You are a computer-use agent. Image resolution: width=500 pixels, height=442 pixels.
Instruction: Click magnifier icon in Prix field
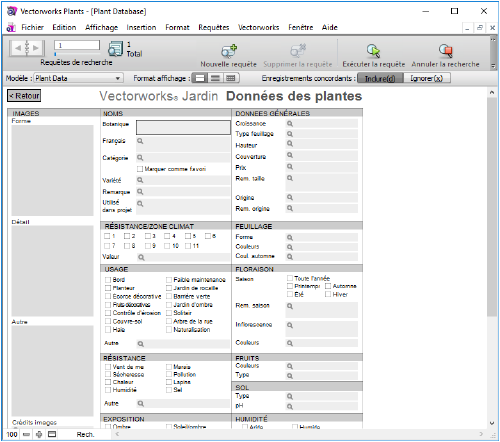[290, 166]
